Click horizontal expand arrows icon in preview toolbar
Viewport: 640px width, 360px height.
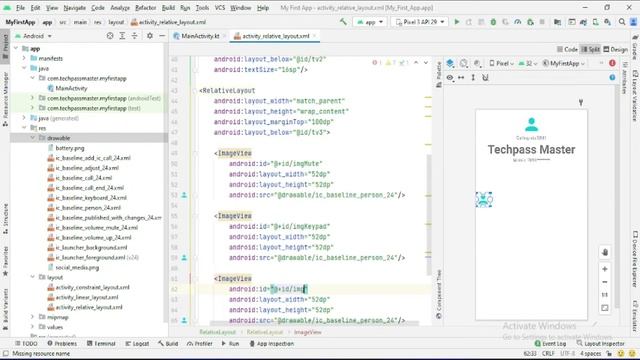coord(461,78)
